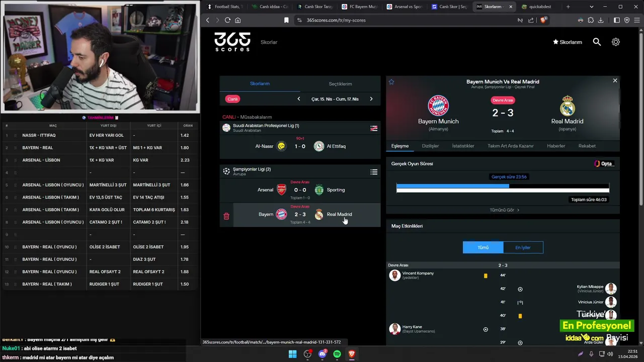Expand Tümünü Gör for real play time
The height and width of the screenshot is (362, 644).
(x=504, y=210)
